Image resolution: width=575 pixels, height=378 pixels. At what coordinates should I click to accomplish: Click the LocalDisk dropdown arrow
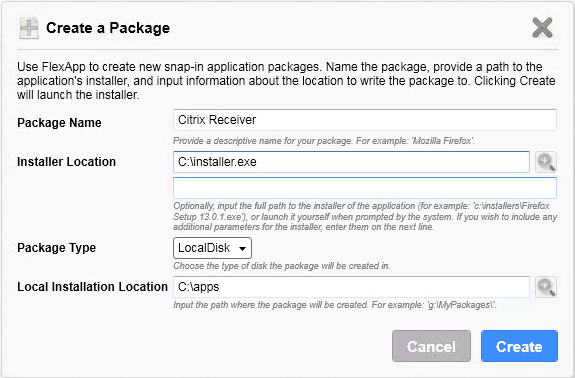click(242, 249)
